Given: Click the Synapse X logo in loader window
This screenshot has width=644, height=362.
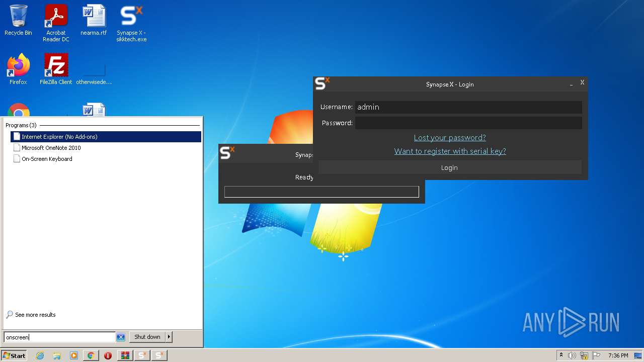Looking at the screenshot, I should [227, 153].
